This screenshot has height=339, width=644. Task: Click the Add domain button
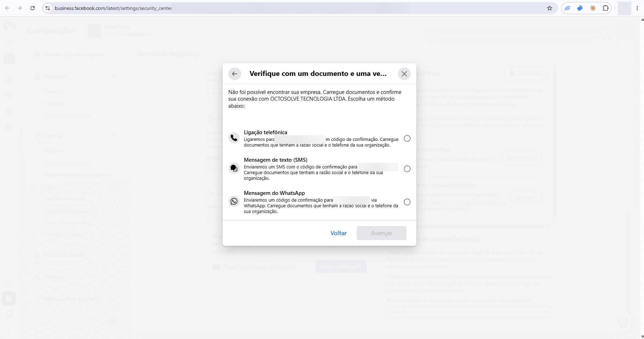coord(521,158)
